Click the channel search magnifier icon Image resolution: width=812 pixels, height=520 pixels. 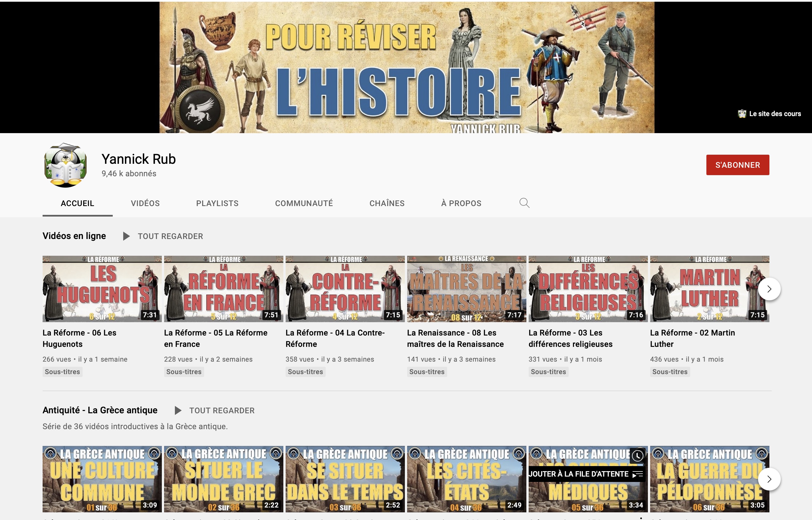click(x=524, y=203)
